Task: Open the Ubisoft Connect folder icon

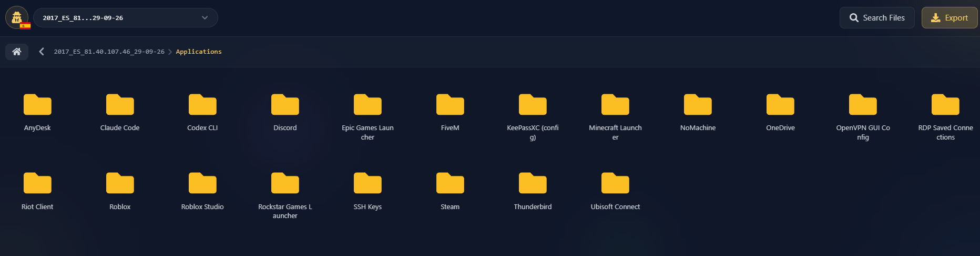Action: [x=615, y=183]
